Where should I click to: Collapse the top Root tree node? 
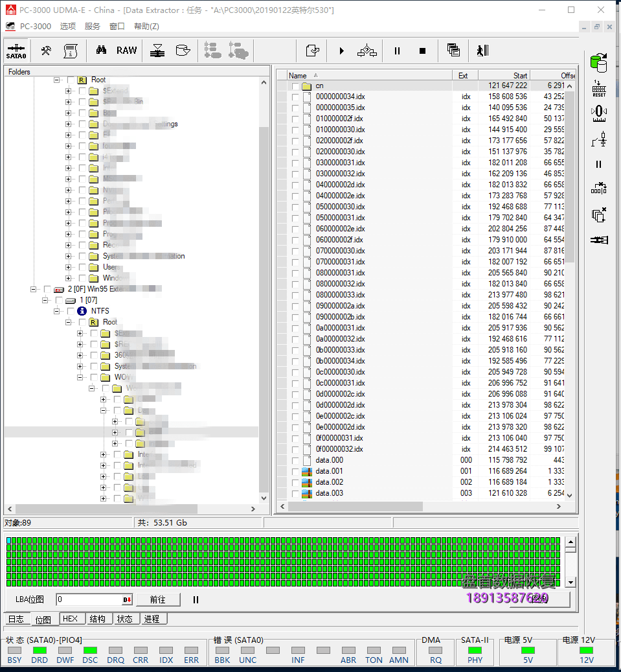(x=56, y=80)
